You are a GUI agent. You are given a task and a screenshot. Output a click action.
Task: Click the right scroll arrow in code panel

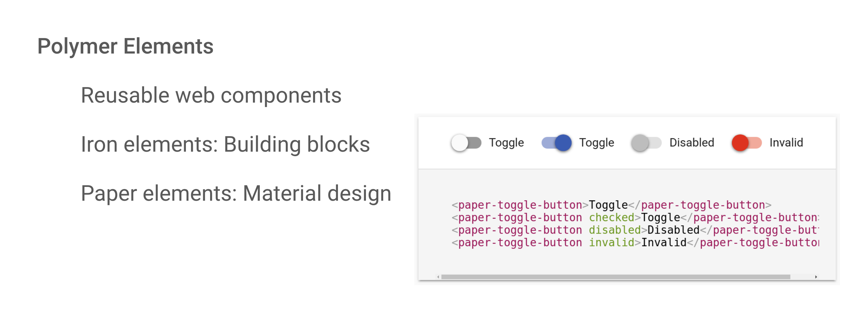(816, 277)
